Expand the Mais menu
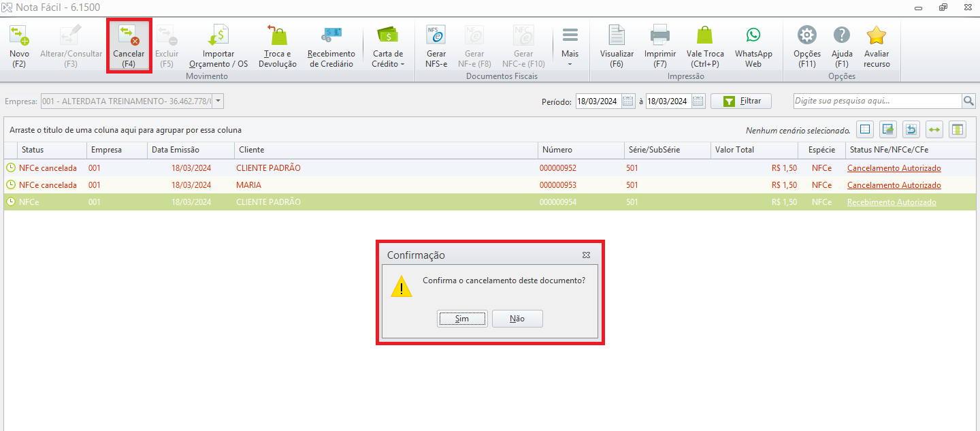This screenshot has height=431, width=980. tap(570, 46)
